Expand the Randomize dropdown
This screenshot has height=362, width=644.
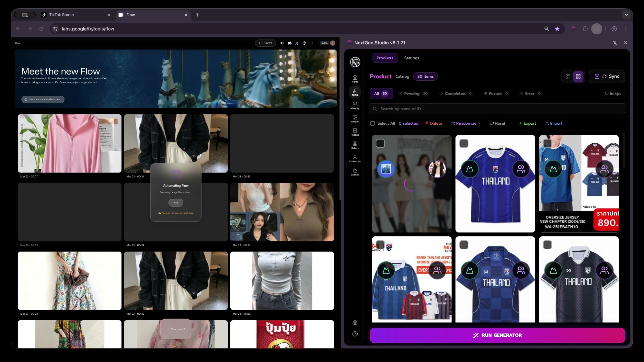pos(466,123)
